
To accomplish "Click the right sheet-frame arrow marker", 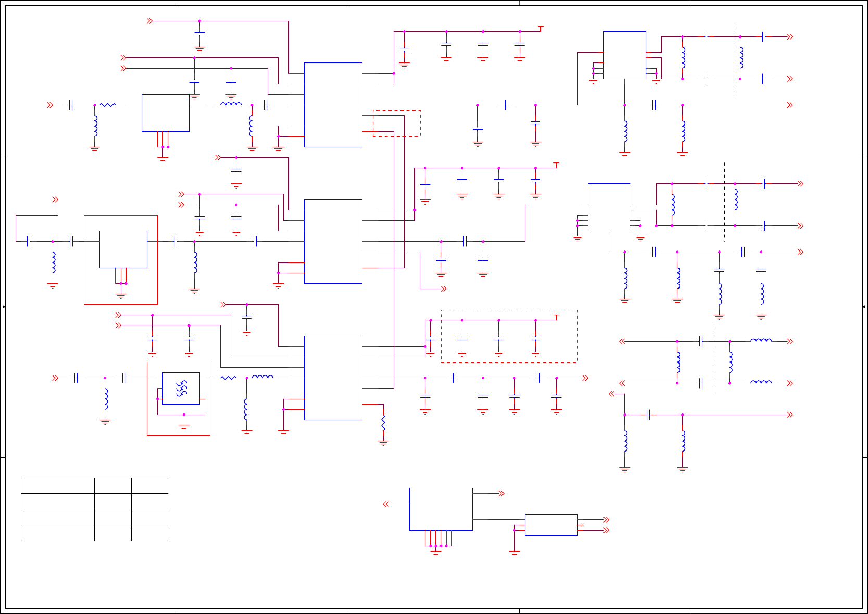I will [x=864, y=307].
